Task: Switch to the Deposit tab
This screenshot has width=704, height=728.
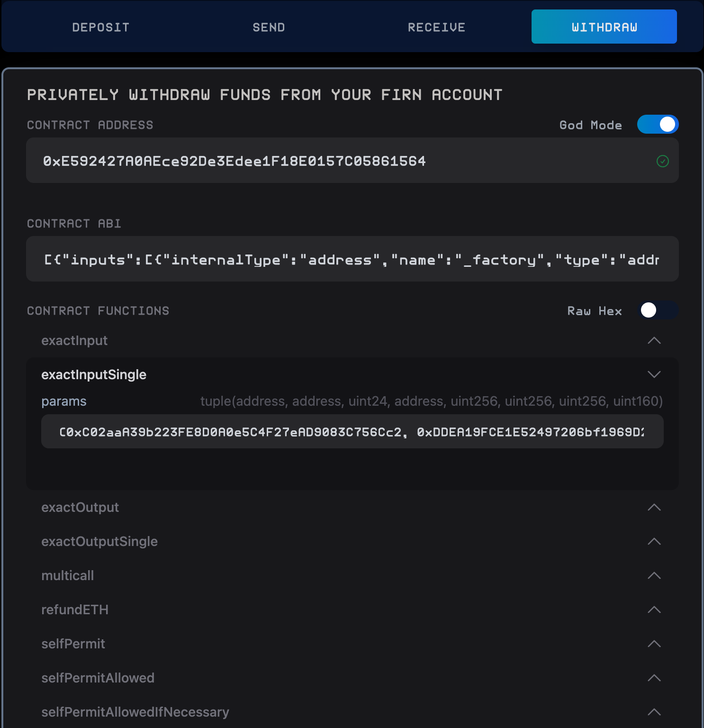Action: point(101,27)
